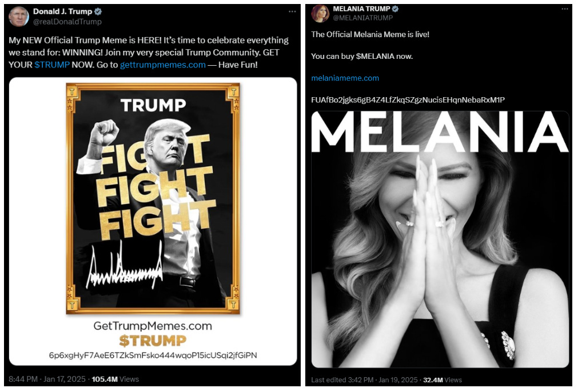Image resolution: width=578 pixels, height=392 pixels.
Task: Open more options on Melania's post
Action: click(x=565, y=9)
